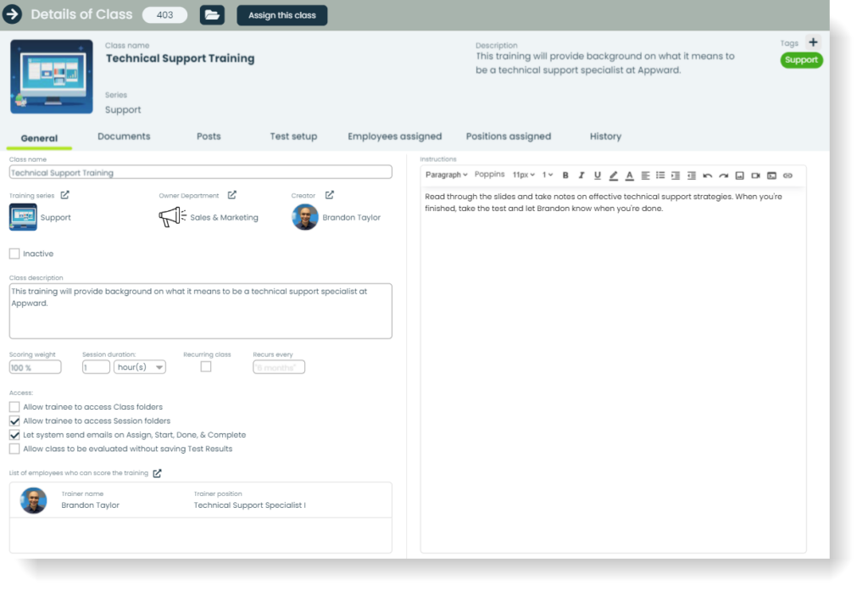Open the Training series external link icon

[64, 195]
